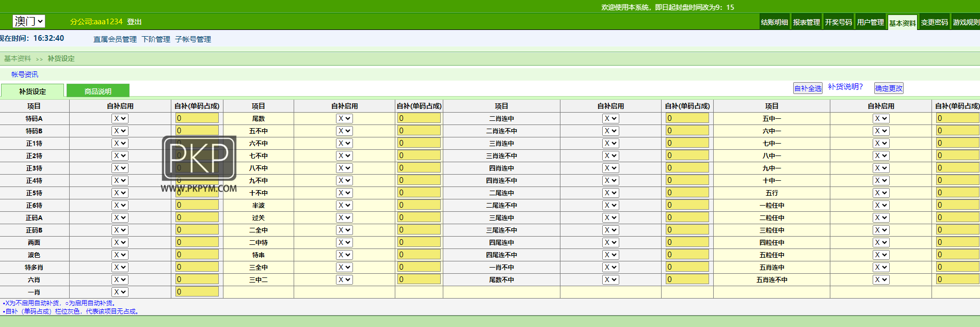The height and width of the screenshot is (327, 980).
Task: Open the 自补启用 dropdown for 五行
Action: pos(881,193)
